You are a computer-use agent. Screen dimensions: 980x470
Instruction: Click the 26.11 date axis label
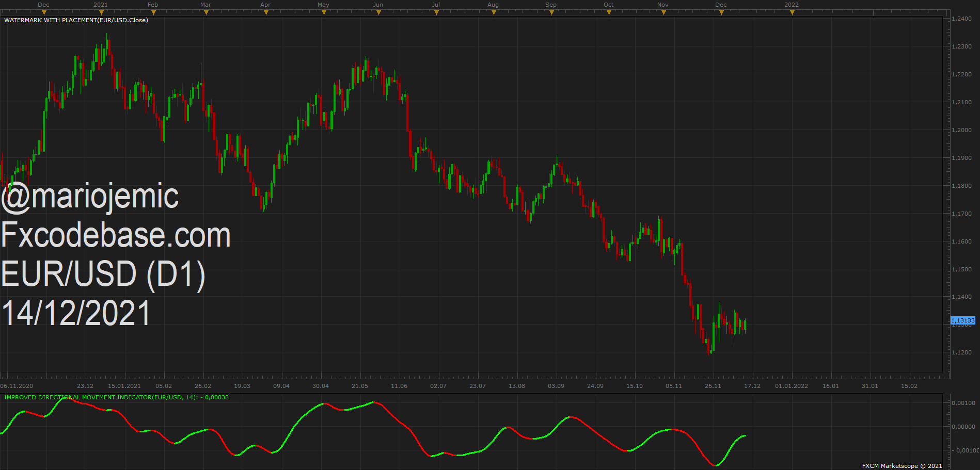coord(713,386)
